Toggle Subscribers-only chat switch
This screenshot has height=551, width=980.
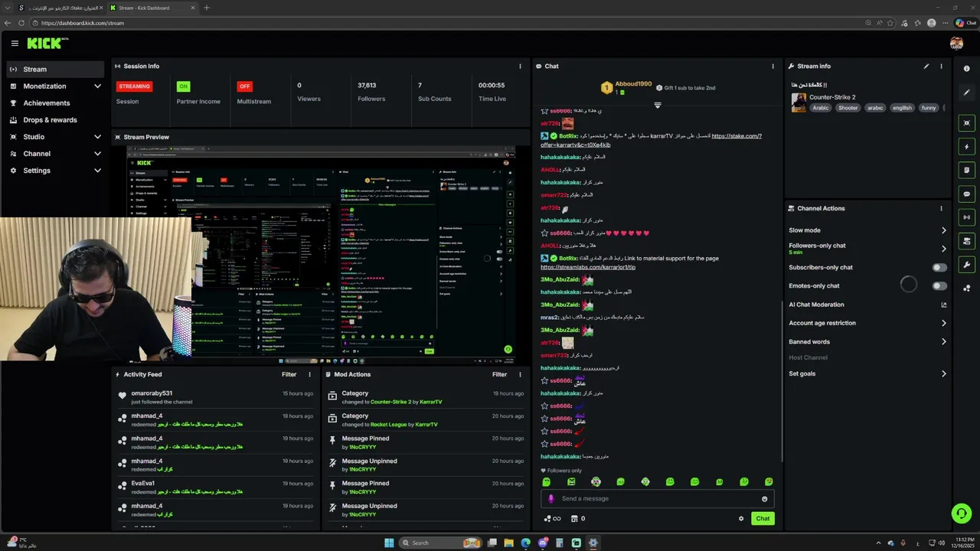(x=939, y=267)
